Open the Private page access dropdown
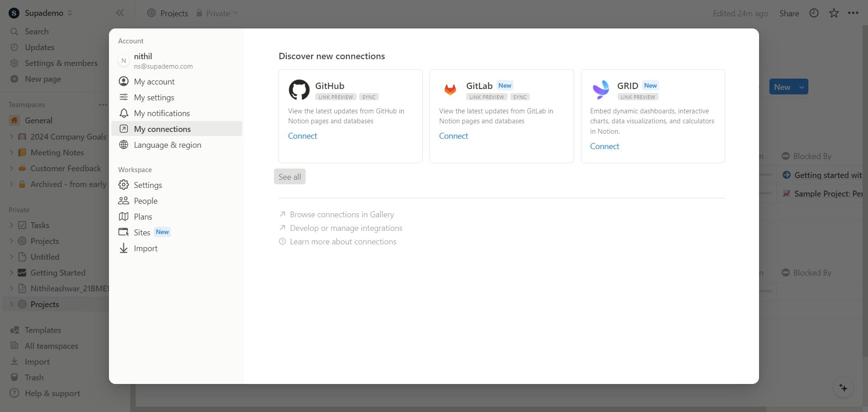 pyautogui.click(x=218, y=13)
